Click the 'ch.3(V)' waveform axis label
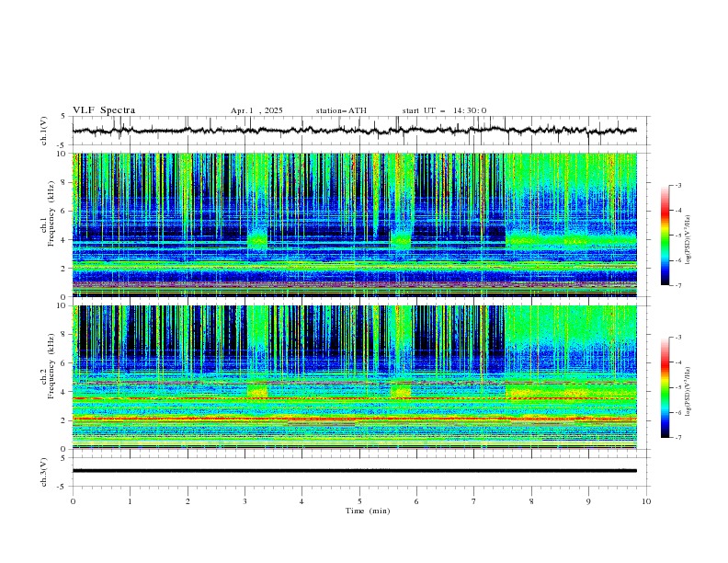Viewport: 728px width, 563px height. tap(44, 472)
